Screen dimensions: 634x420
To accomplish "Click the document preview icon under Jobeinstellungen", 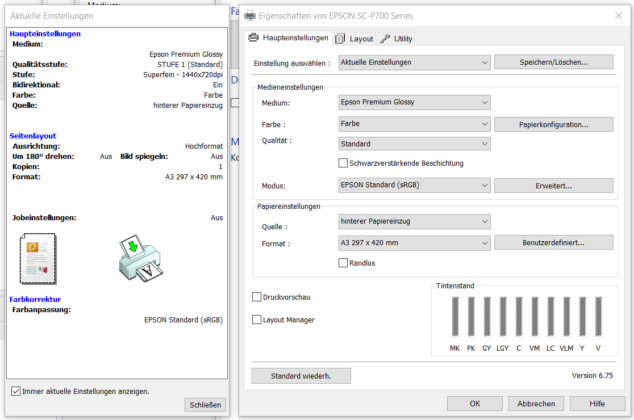I will click(x=40, y=257).
